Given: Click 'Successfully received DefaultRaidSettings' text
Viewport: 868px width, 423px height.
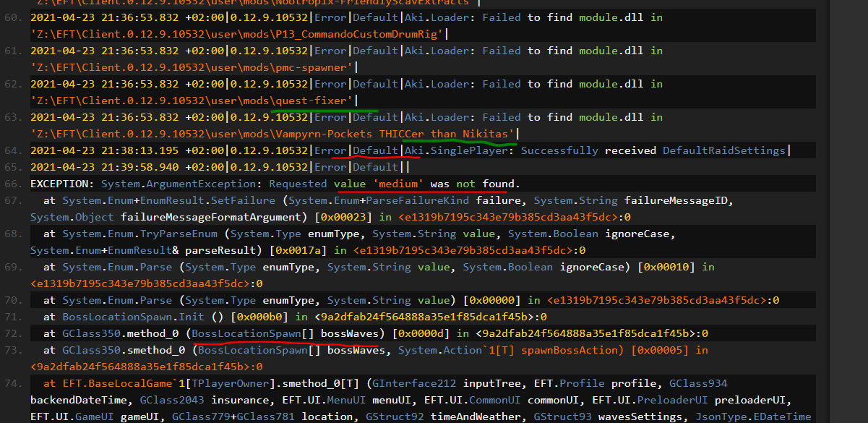Looking at the screenshot, I should 653,150.
